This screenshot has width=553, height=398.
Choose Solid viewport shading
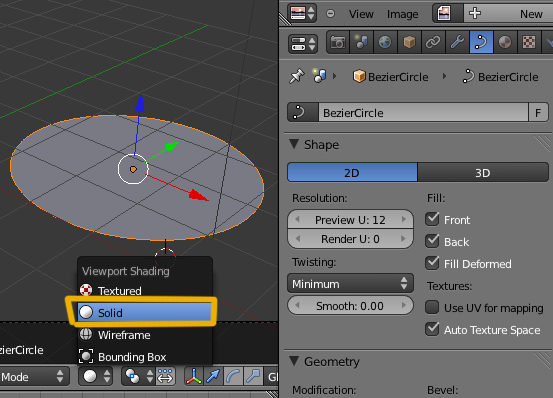145,312
